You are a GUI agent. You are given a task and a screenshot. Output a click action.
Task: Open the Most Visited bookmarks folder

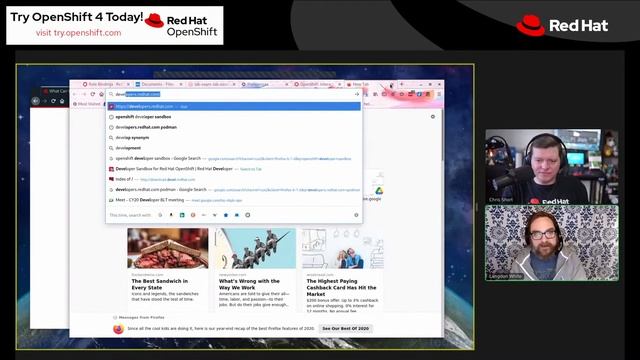87,104
